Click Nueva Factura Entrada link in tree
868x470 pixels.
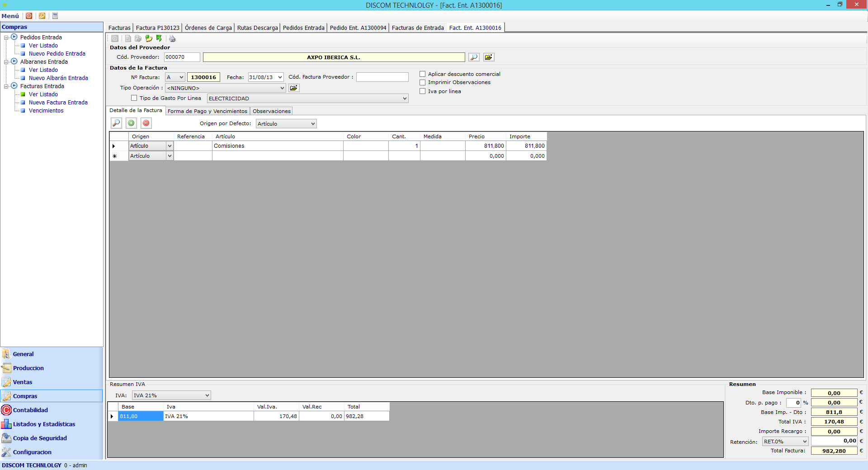(x=58, y=103)
